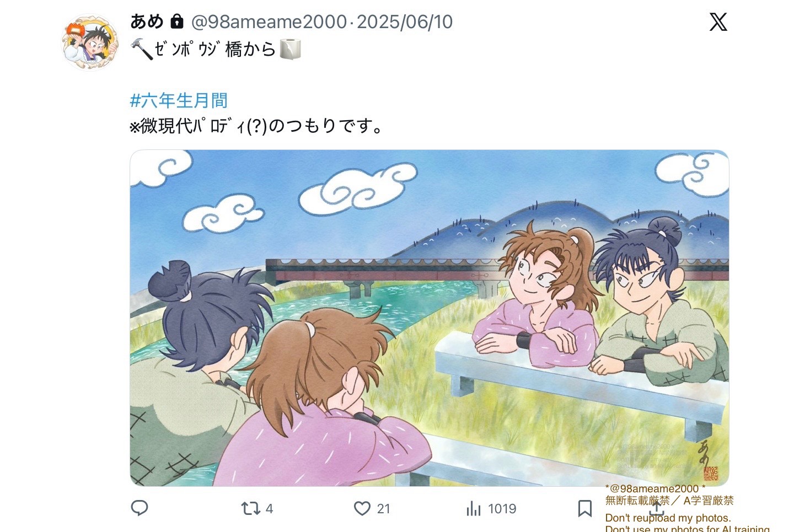Click the toilet paper roll emoji
794x532 pixels.
(290, 49)
